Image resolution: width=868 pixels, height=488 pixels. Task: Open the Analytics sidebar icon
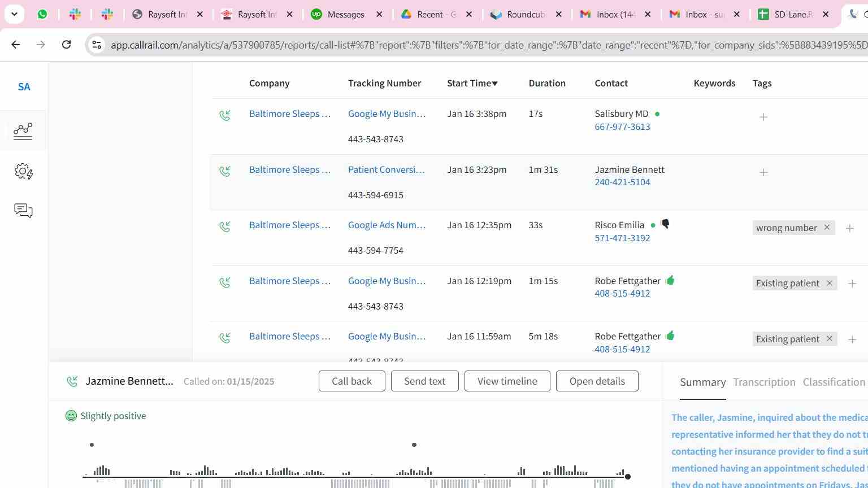(x=23, y=131)
